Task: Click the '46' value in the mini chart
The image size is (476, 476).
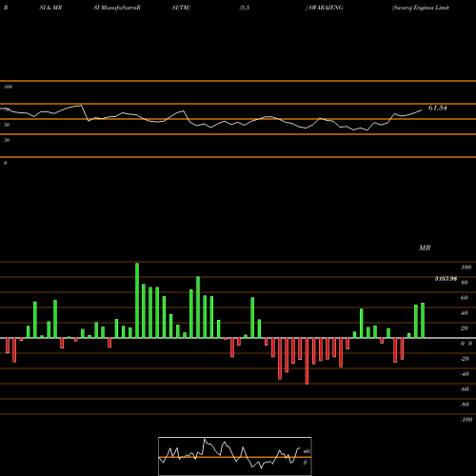Action: point(307,451)
